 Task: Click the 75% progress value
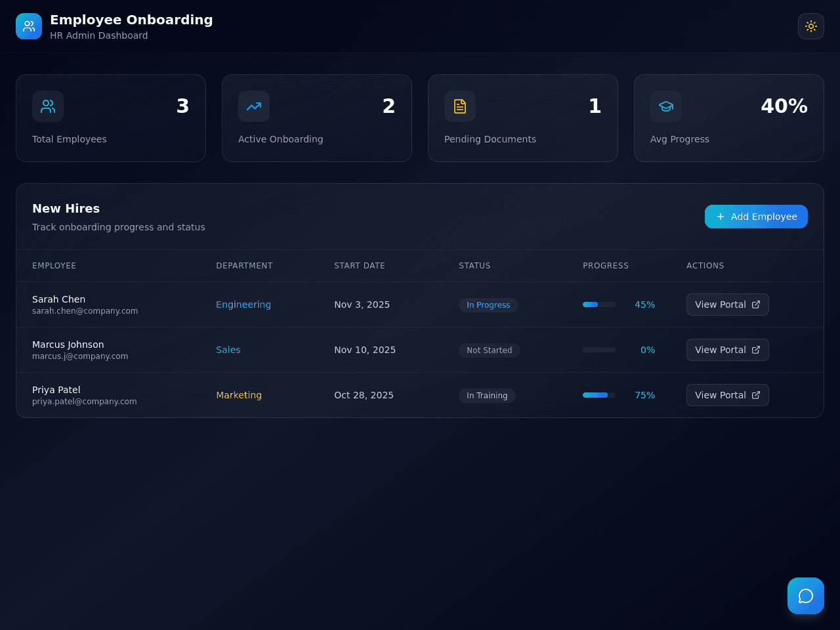point(645,395)
